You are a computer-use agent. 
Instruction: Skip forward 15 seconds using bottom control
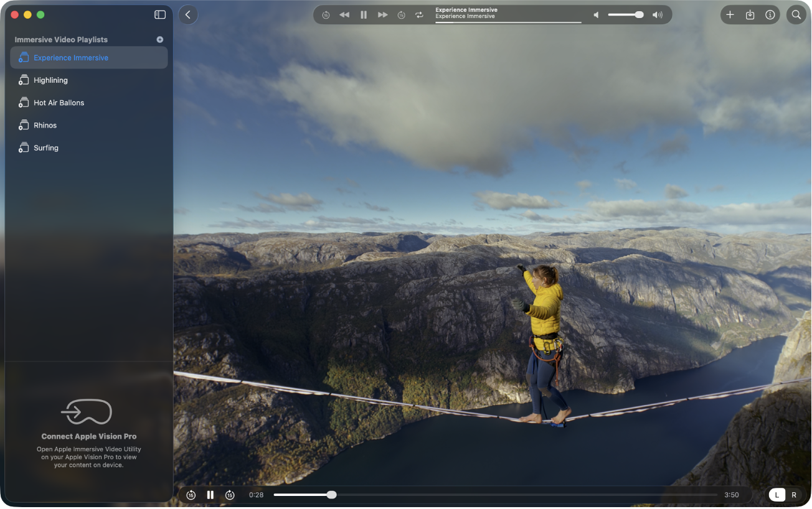[230, 495]
